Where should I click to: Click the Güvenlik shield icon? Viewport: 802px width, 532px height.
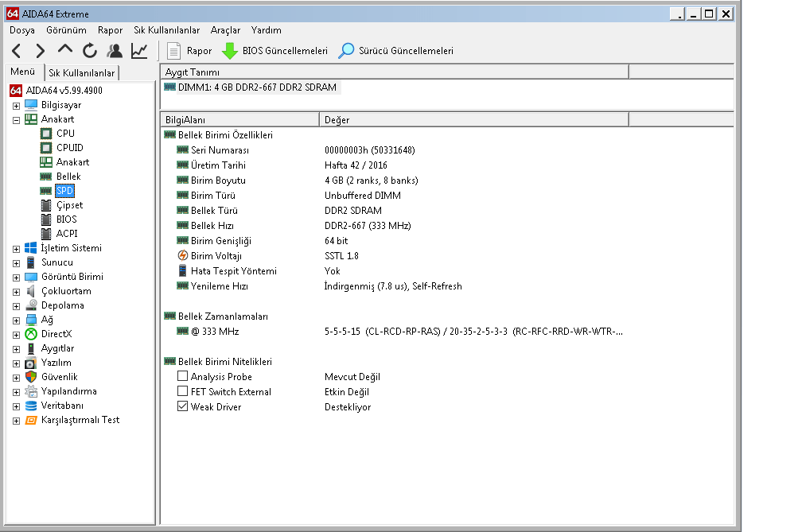pos(31,377)
